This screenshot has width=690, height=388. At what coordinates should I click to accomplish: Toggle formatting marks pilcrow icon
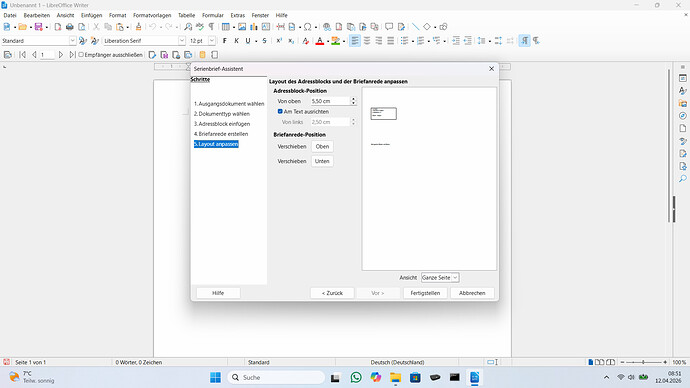[x=212, y=27]
